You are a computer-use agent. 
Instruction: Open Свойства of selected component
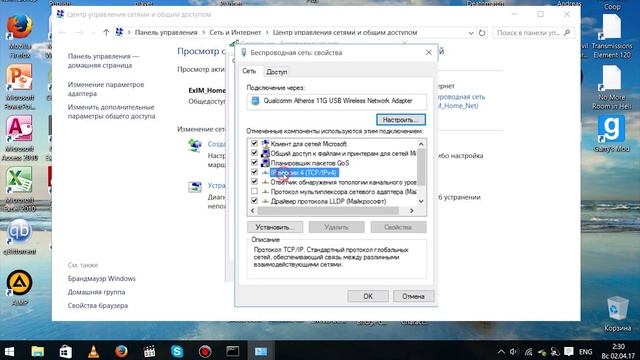tap(398, 227)
